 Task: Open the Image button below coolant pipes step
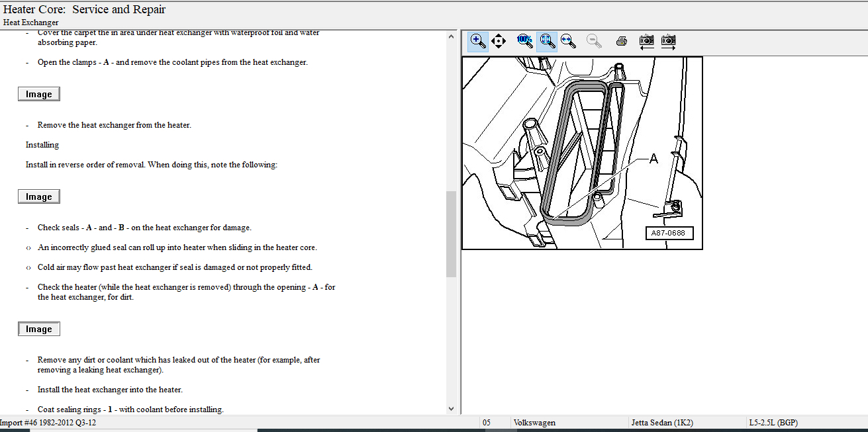pyautogui.click(x=39, y=94)
